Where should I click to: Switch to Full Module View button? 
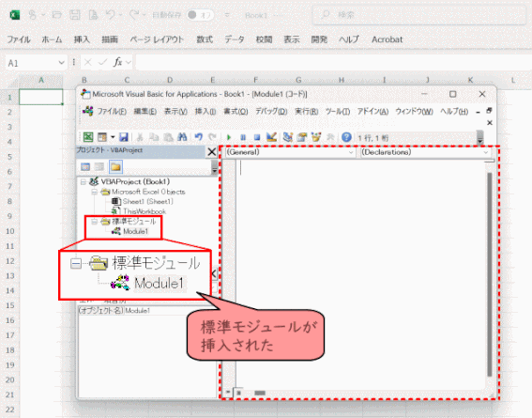tap(238, 393)
